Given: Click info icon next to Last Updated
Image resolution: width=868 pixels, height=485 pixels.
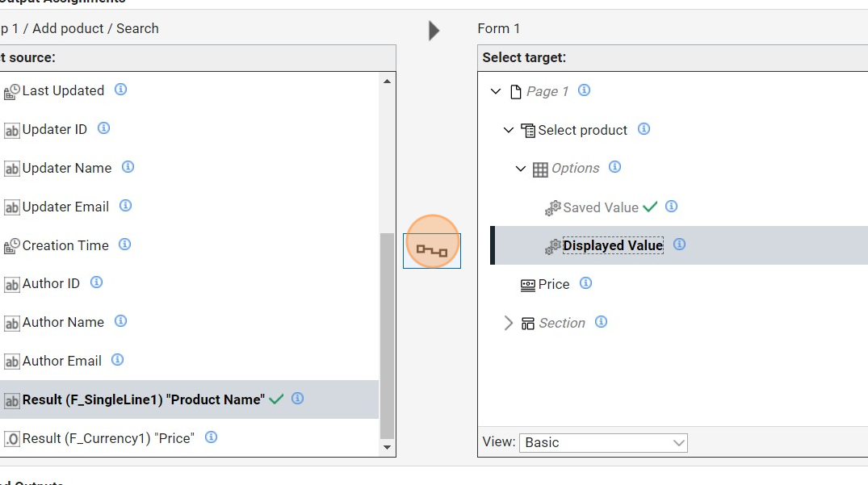Looking at the screenshot, I should click(x=120, y=90).
